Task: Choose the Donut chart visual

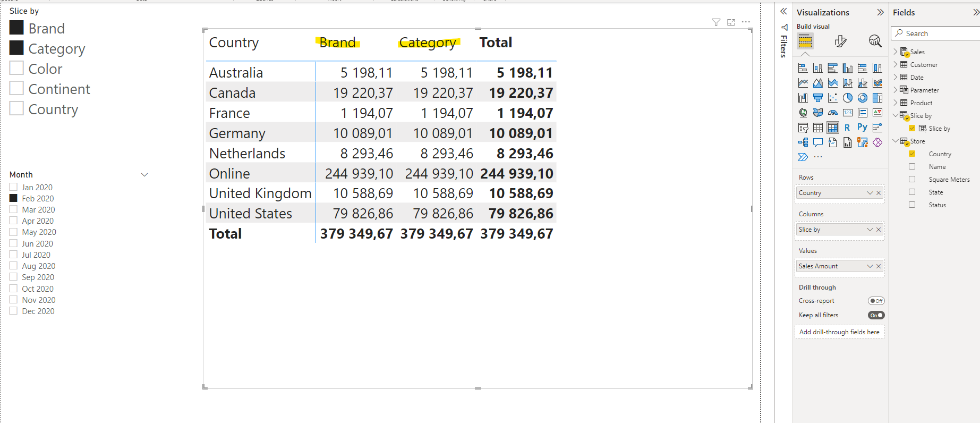Action: pos(863,98)
